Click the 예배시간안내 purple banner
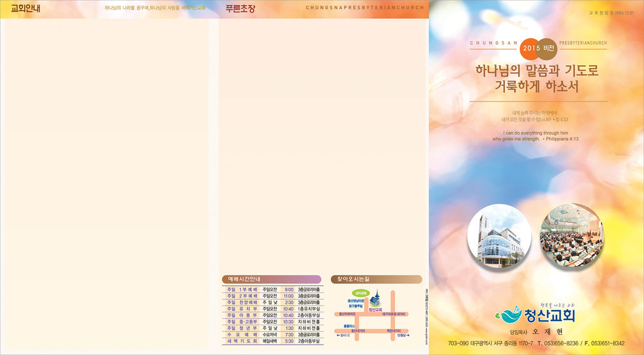The image size is (644, 355). click(x=270, y=279)
